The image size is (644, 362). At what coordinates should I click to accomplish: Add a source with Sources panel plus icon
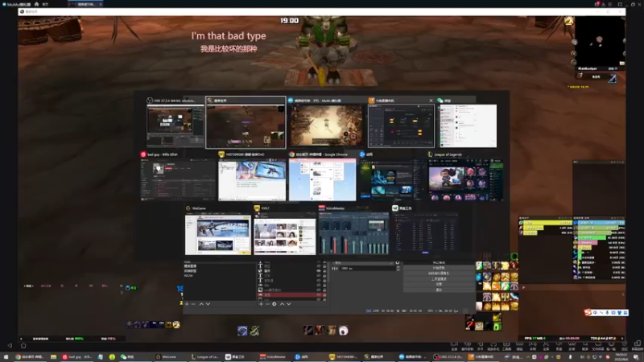pos(261,304)
